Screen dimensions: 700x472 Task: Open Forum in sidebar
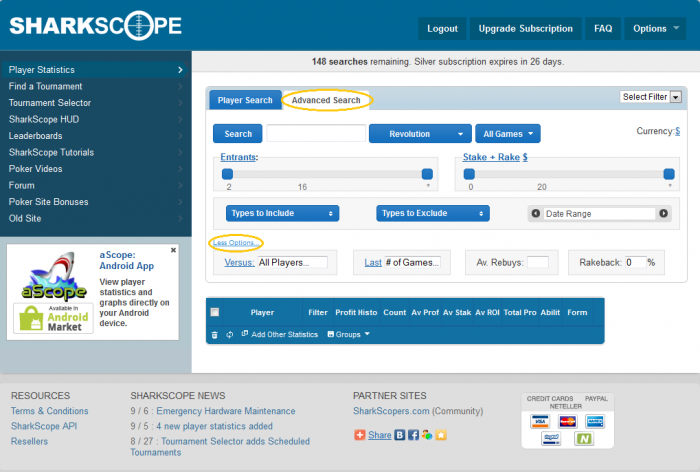coord(96,185)
